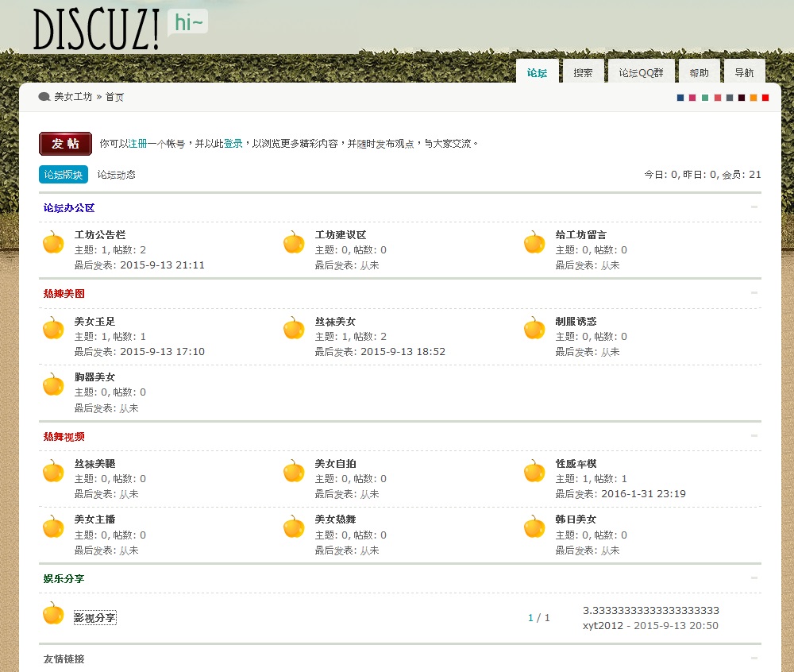Click the forum icon beside 韩日美女
The width and height of the screenshot is (794, 672).
coord(534,527)
